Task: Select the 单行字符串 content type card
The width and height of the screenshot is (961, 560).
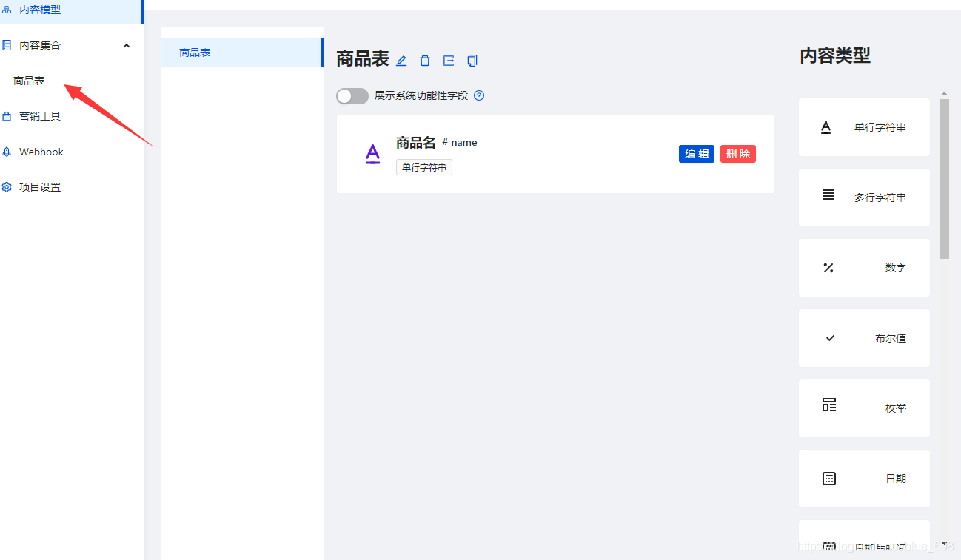Action: 864,127
